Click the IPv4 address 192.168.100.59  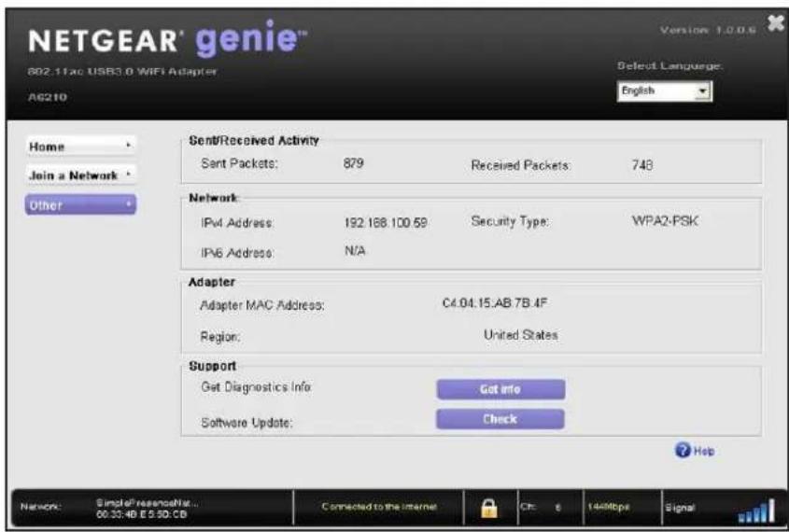386,222
